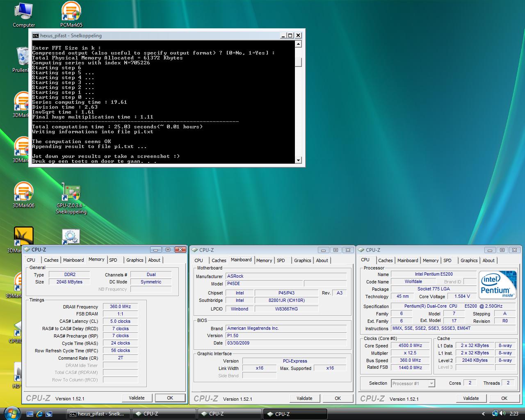Open the Windows Start orb
The image size is (525, 420).
click(11, 413)
